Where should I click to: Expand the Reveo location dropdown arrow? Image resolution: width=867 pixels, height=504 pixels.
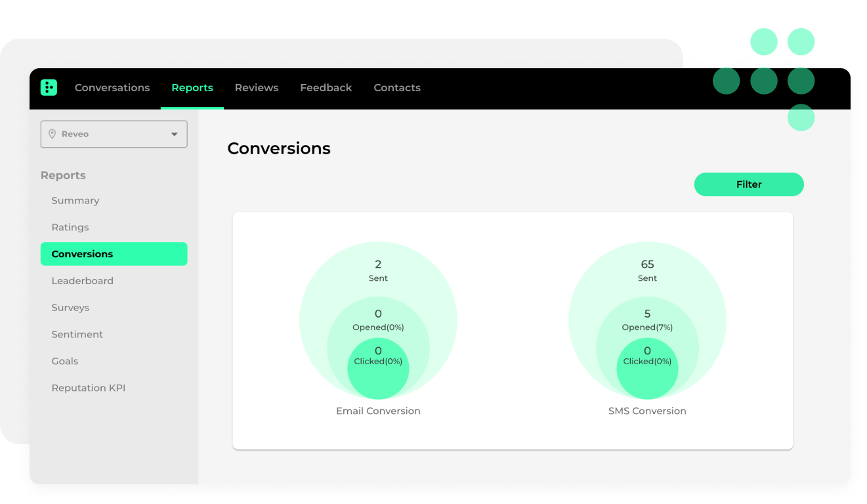point(175,134)
